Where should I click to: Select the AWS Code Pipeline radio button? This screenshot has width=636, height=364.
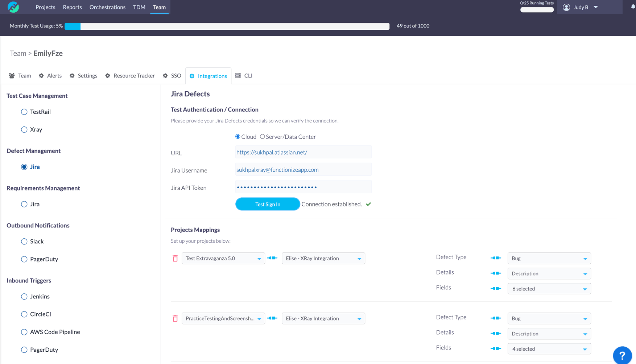(24, 332)
